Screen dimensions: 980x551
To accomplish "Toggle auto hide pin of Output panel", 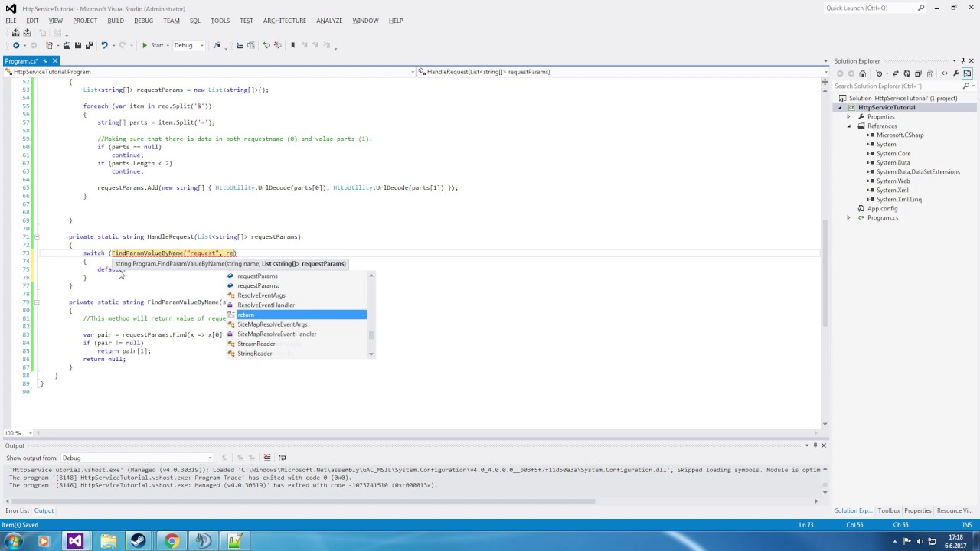I will pyautogui.click(x=815, y=445).
